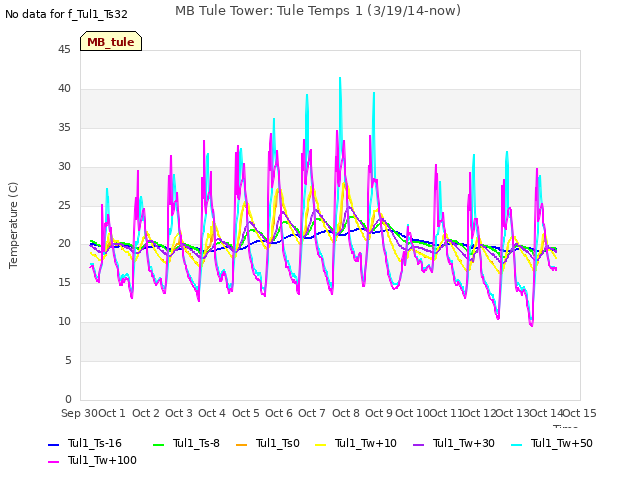
Task: Click the magenta Tul1_Tw+100 legend swatch
Action: point(54,462)
